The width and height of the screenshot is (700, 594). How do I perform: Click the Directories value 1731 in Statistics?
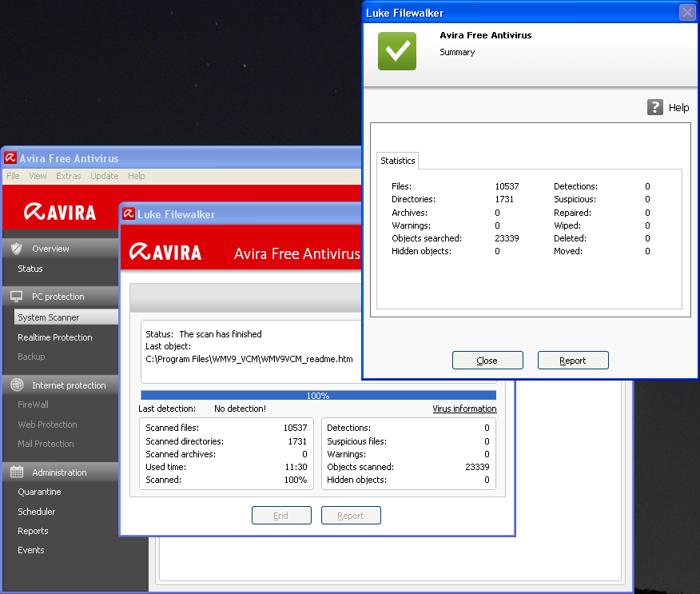pyautogui.click(x=504, y=199)
